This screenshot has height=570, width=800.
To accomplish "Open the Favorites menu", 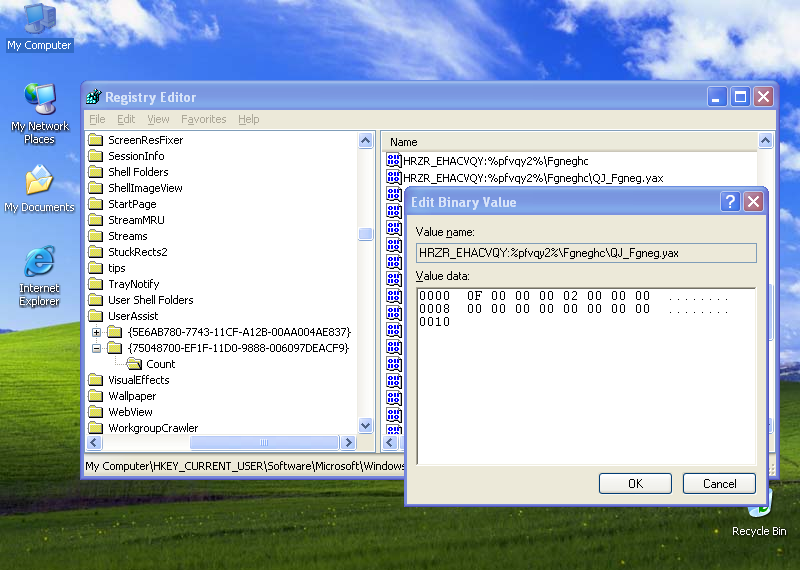I will (x=204, y=119).
